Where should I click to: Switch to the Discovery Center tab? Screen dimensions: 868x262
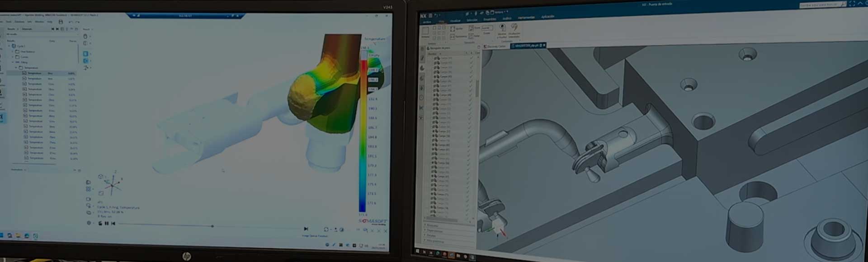click(x=495, y=47)
